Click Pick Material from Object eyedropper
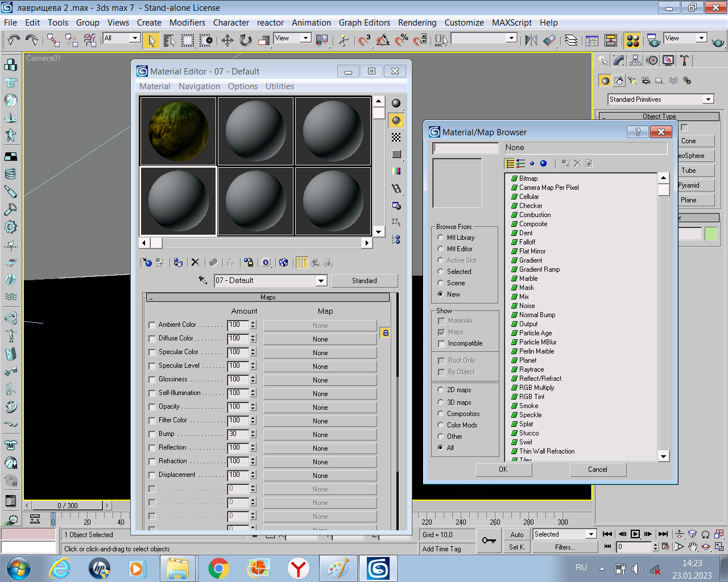 pyautogui.click(x=203, y=280)
